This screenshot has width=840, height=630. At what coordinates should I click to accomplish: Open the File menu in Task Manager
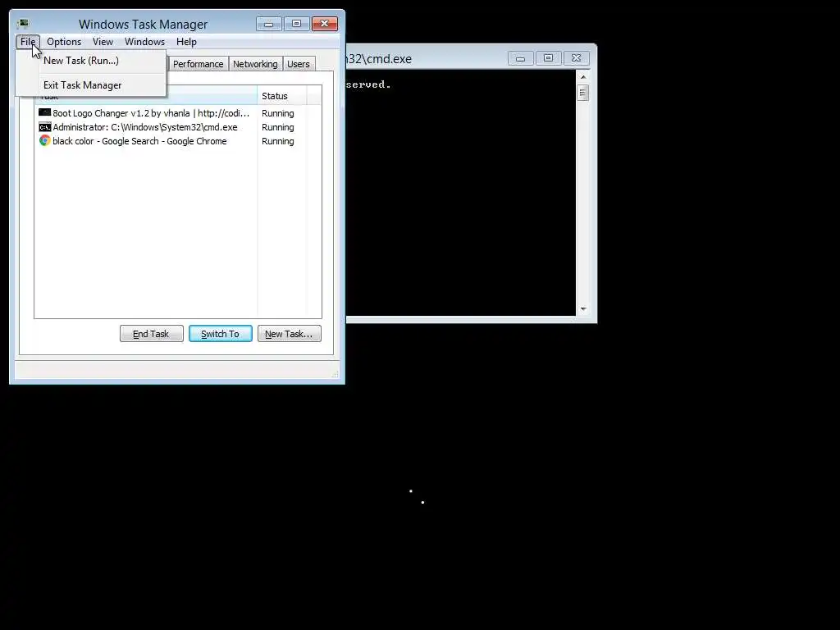pos(28,42)
